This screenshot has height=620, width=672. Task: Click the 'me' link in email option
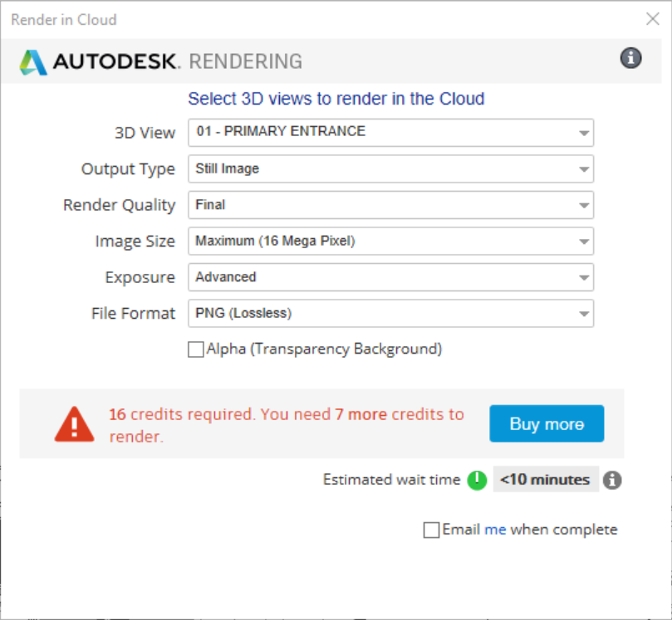click(496, 530)
